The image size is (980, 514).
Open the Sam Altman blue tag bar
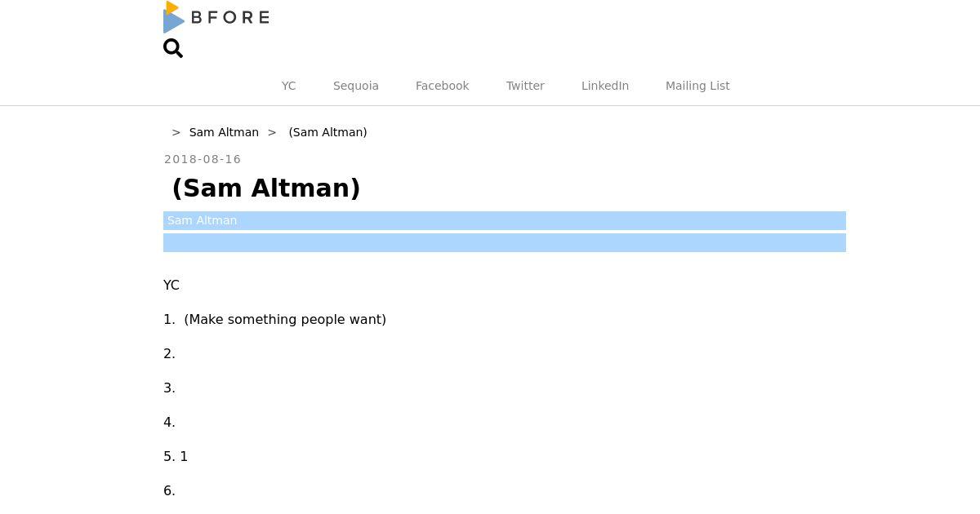pyautogui.click(x=504, y=220)
